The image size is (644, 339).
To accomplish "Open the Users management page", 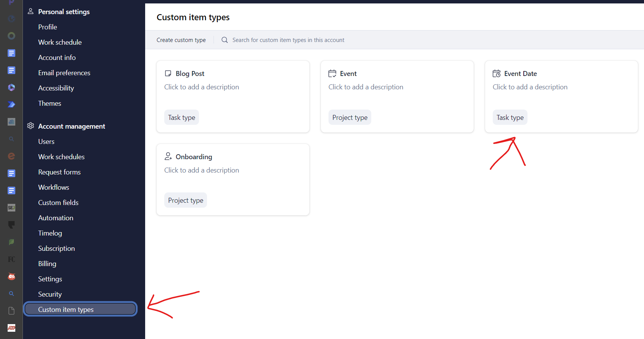I will click(46, 142).
